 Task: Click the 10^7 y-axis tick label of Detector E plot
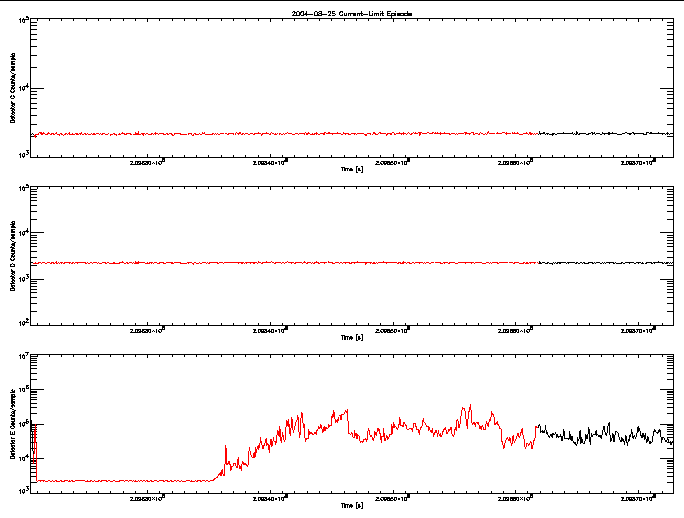coord(24,357)
